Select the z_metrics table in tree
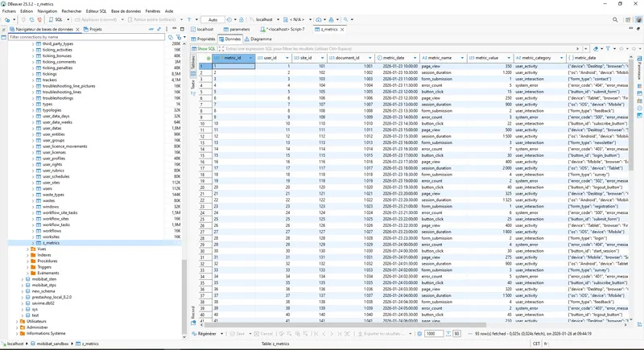 tap(51, 243)
